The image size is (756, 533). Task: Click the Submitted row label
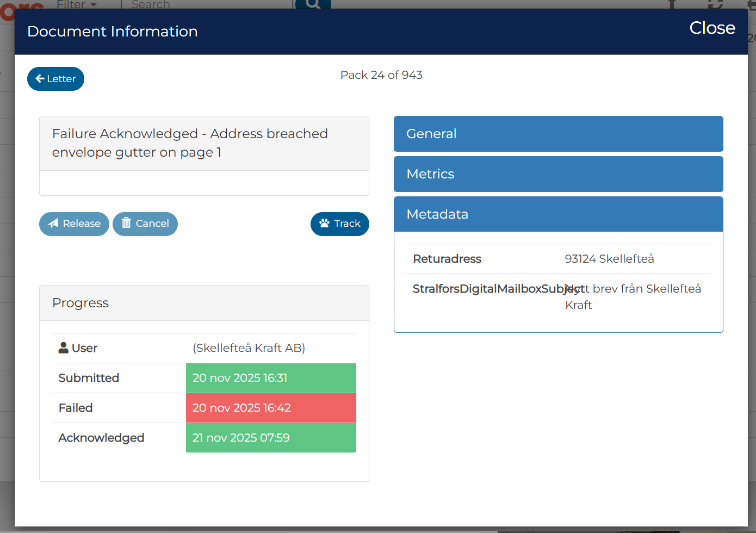[x=89, y=378]
